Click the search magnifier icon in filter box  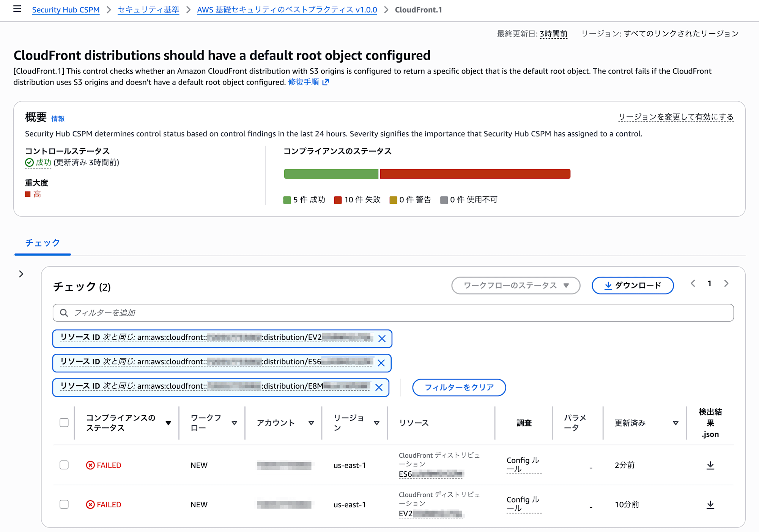click(x=64, y=313)
